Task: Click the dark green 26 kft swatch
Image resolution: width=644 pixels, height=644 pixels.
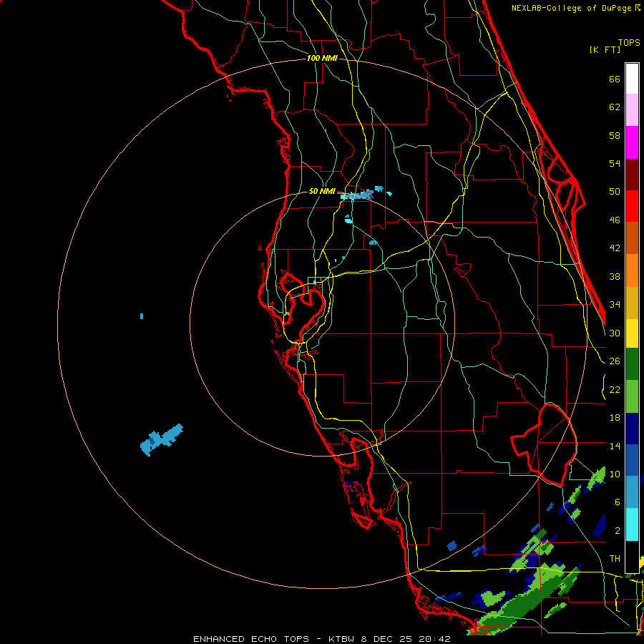Action: pos(632,364)
